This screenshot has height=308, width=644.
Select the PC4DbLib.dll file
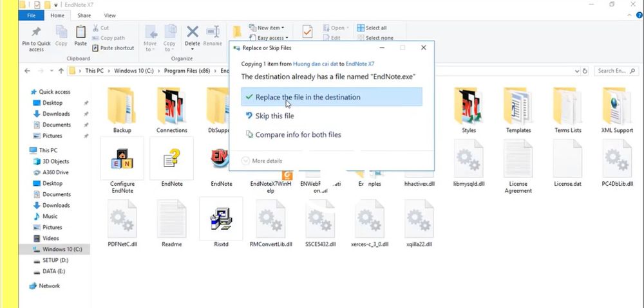[617, 163]
